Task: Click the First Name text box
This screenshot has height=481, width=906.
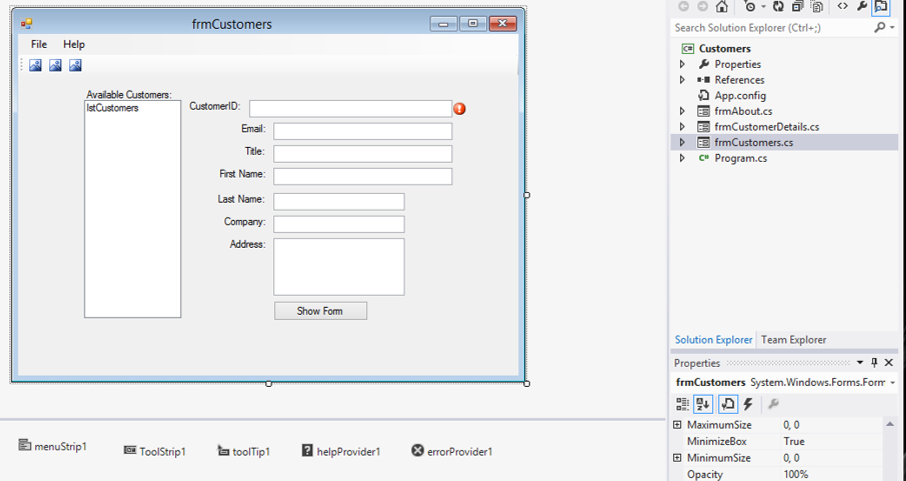Action: [363, 176]
